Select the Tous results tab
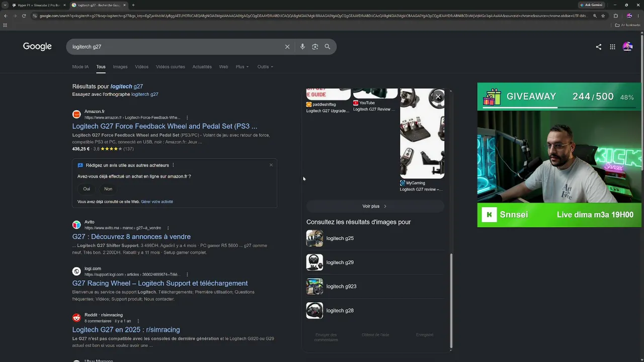 coord(101,67)
